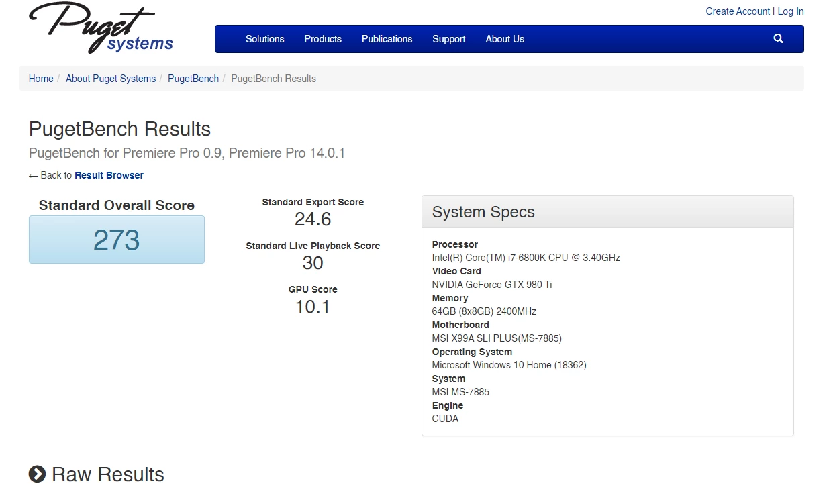Viewport: 831px width, 504px height.
Task: Click the PugetBench Results heading
Action: (x=119, y=129)
